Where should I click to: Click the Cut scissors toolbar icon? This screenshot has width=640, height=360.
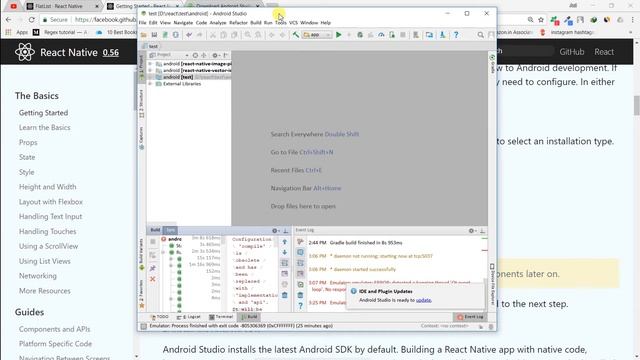tap(213, 35)
